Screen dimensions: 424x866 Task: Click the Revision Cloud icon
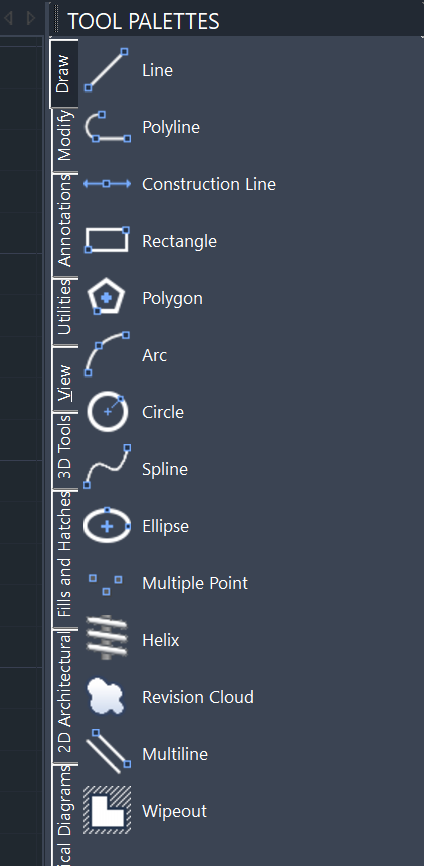click(x=105, y=696)
